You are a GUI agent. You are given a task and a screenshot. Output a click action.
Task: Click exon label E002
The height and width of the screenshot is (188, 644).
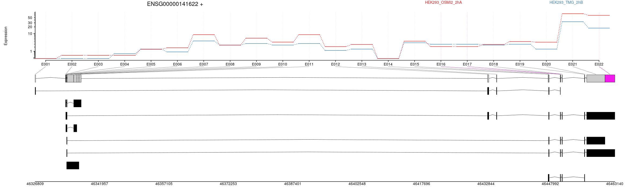72,64
